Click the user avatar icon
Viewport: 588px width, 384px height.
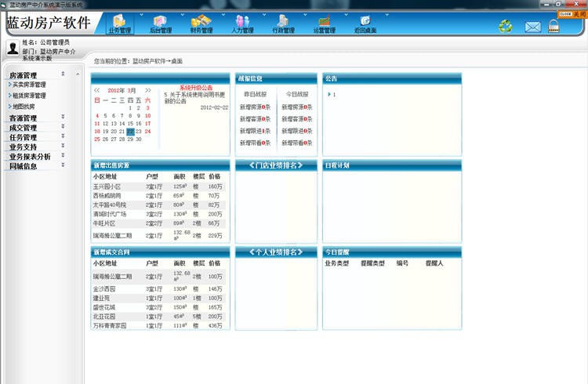(13, 48)
